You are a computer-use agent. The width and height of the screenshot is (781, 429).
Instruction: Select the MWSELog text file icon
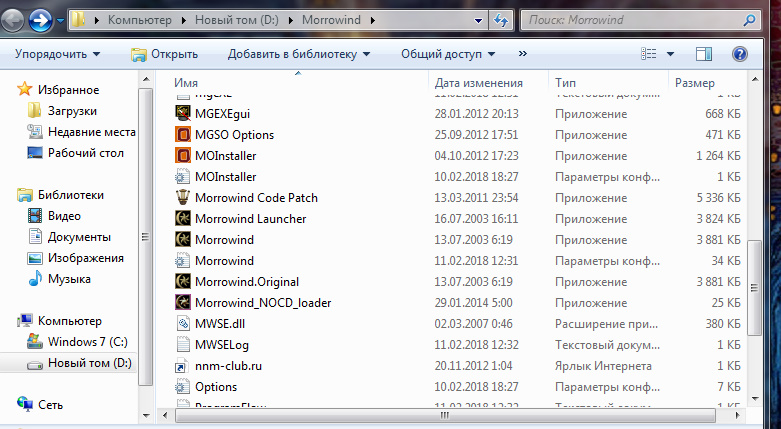pos(183,344)
